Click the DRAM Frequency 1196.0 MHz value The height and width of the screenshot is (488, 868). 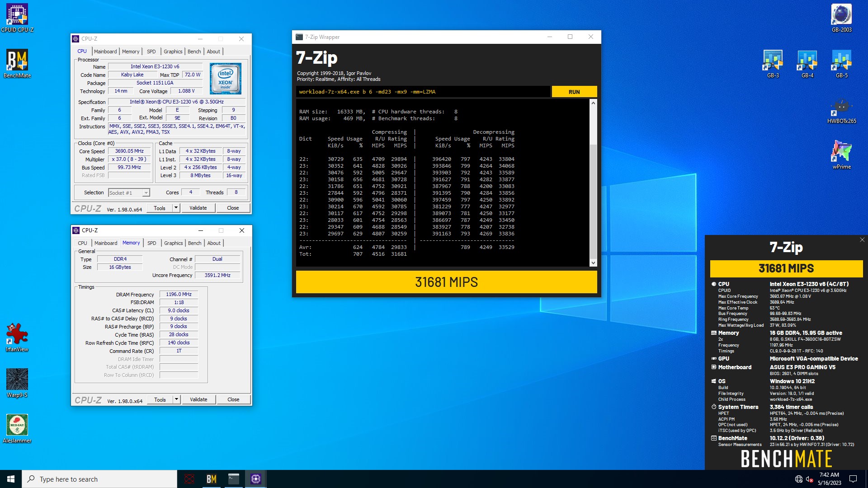179,295
